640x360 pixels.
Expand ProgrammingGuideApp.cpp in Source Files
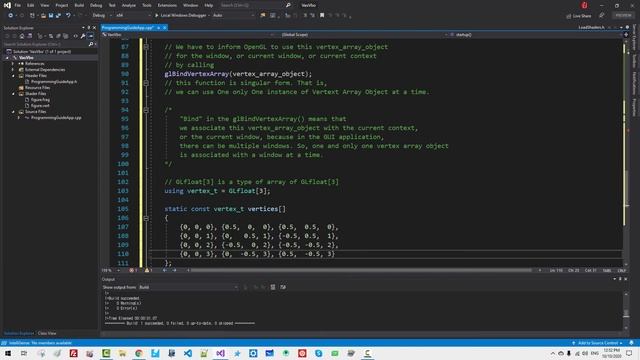18,118
